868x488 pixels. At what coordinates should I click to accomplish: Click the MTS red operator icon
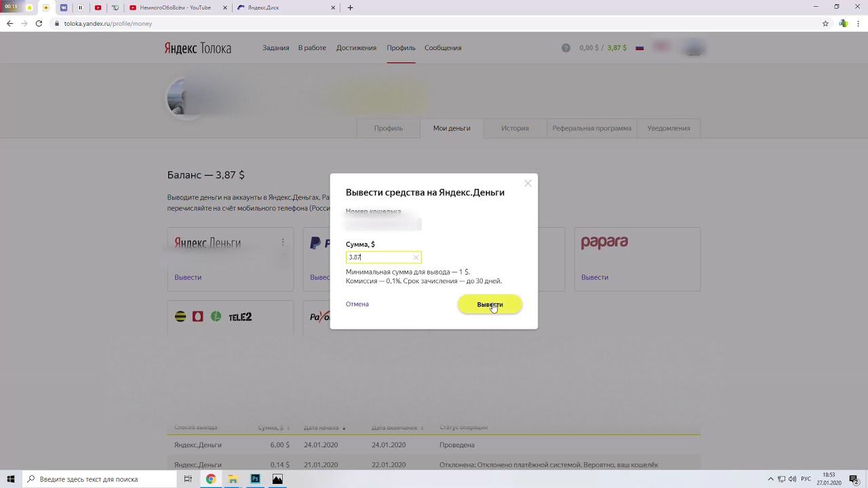point(198,317)
